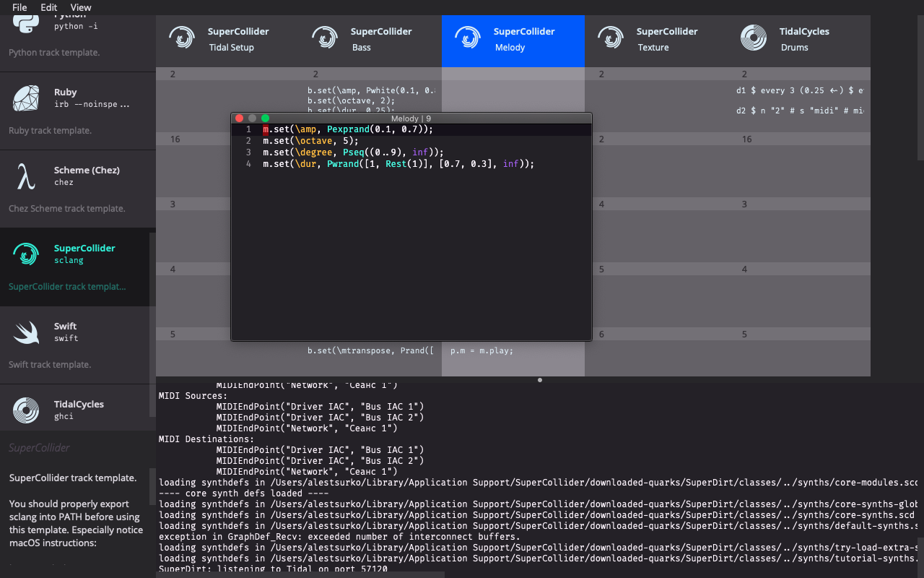Click the TidalCycles icon on Drums track header

[754, 38]
